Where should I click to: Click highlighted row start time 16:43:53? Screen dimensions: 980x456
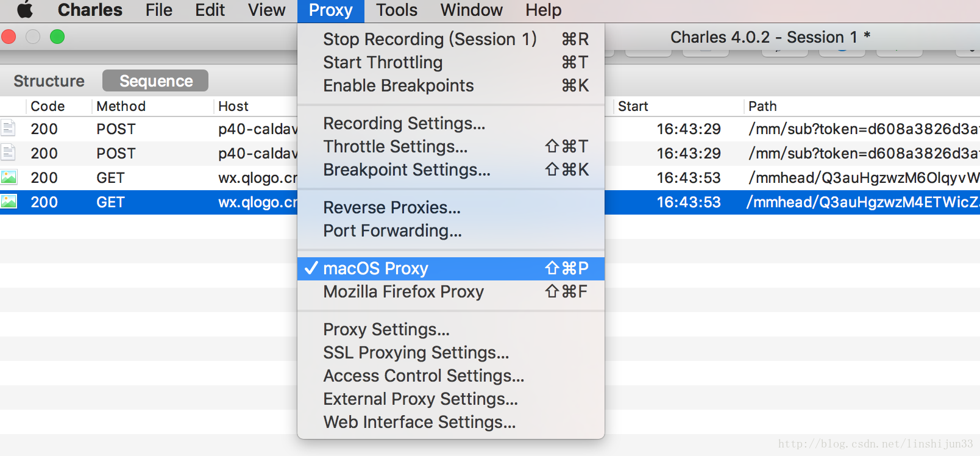click(689, 202)
